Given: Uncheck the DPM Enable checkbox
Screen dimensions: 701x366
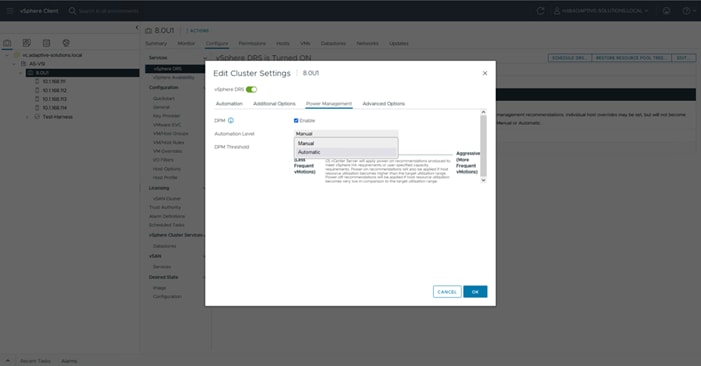Looking at the screenshot, I should pyautogui.click(x=296, y=121).
